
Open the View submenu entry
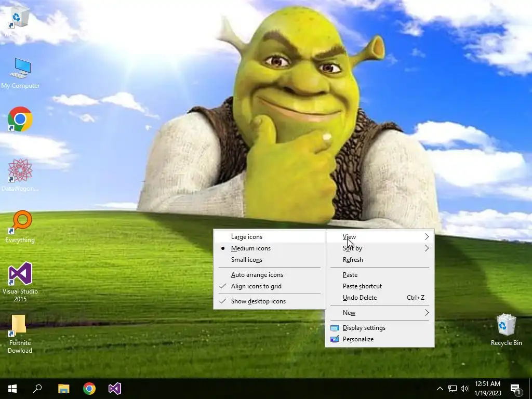380,237
